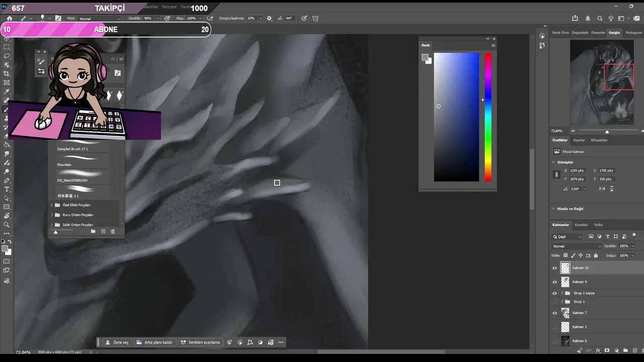Expand Kuru Ortam Fırçaları brush folder
The height and width of the screenshot is (362, 644).
tap(51, 215)
